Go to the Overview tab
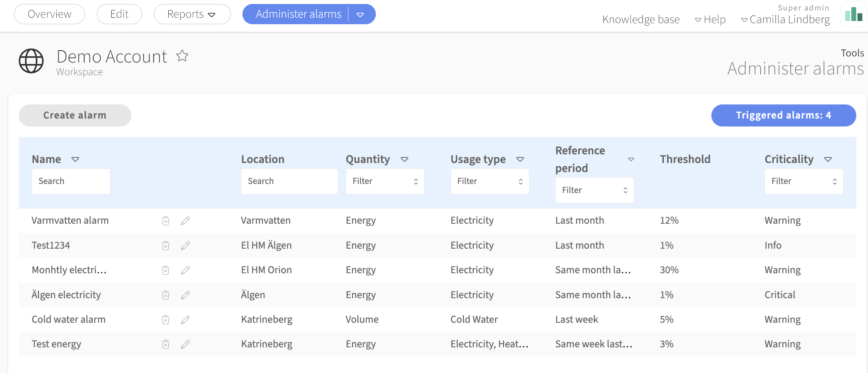Viewport: 868px width, 373px height. tap(50, 14)
